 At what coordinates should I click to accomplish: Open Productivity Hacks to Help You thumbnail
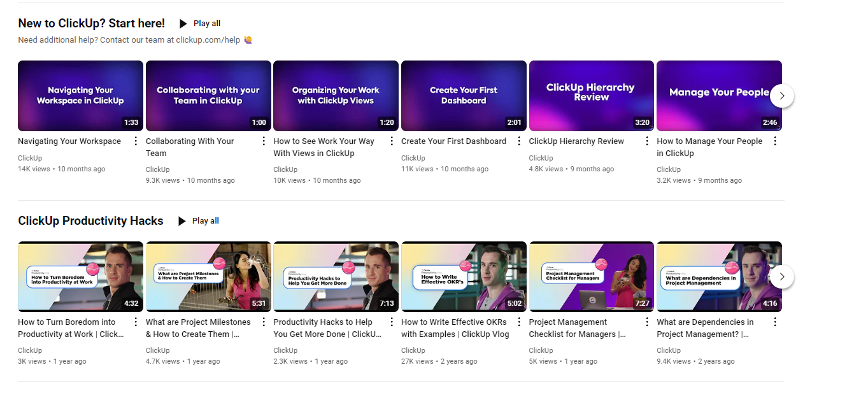pyautogui.click(x=336, y=276)
